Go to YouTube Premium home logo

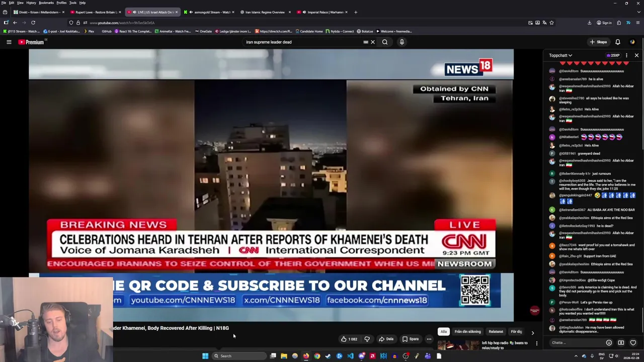tap(31, 42)
